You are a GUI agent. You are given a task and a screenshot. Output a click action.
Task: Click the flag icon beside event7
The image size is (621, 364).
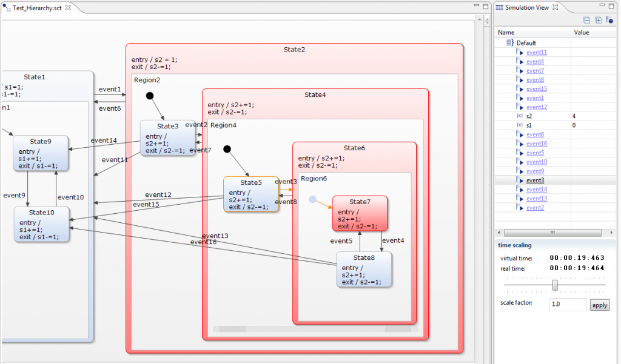520,70
